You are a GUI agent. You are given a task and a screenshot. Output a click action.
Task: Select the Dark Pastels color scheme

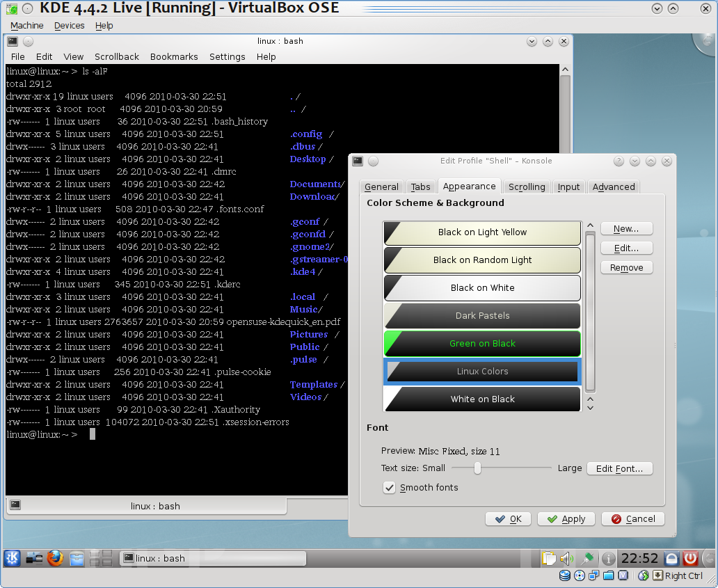pos(482,315)
